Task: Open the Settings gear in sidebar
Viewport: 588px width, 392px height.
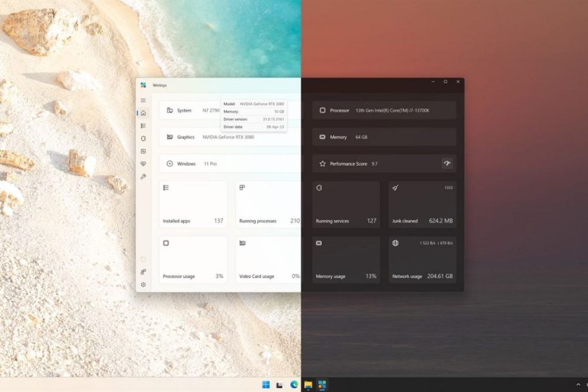Action: pos(143,285)
